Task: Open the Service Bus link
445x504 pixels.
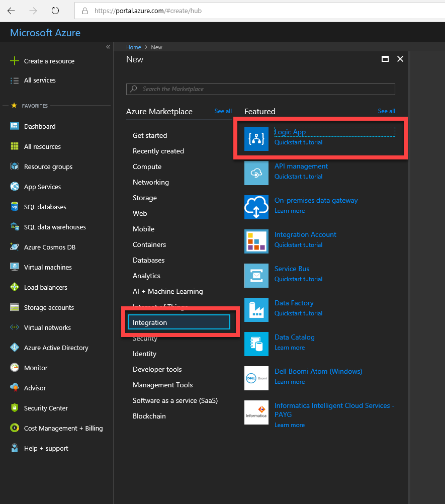Action: click(292, 269)
